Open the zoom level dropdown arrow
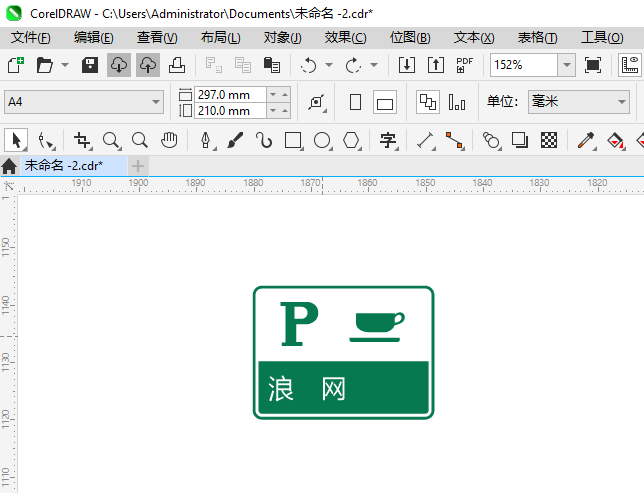 pyautogui.click(x=567, y=65)
